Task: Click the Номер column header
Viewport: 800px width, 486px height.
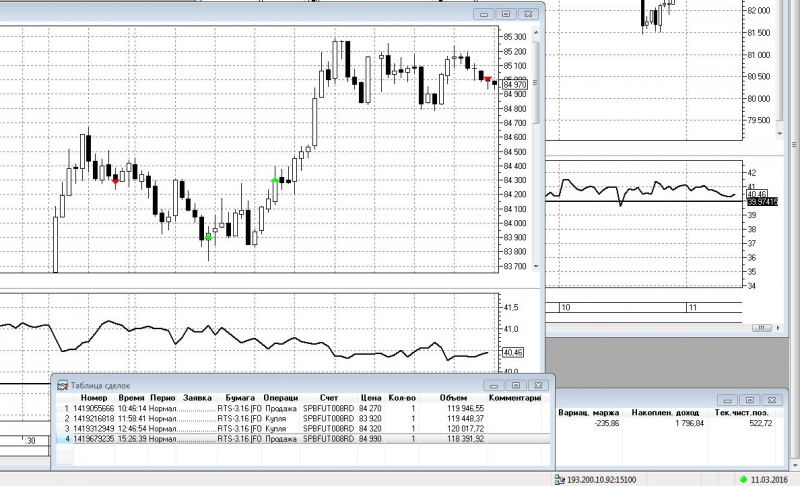Action: click(94, 398)
